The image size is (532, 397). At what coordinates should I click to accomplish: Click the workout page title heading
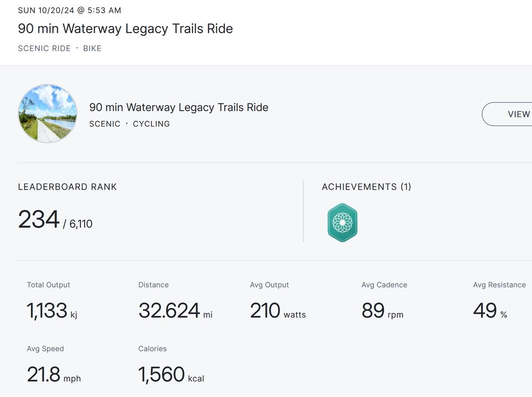[126, 29]
